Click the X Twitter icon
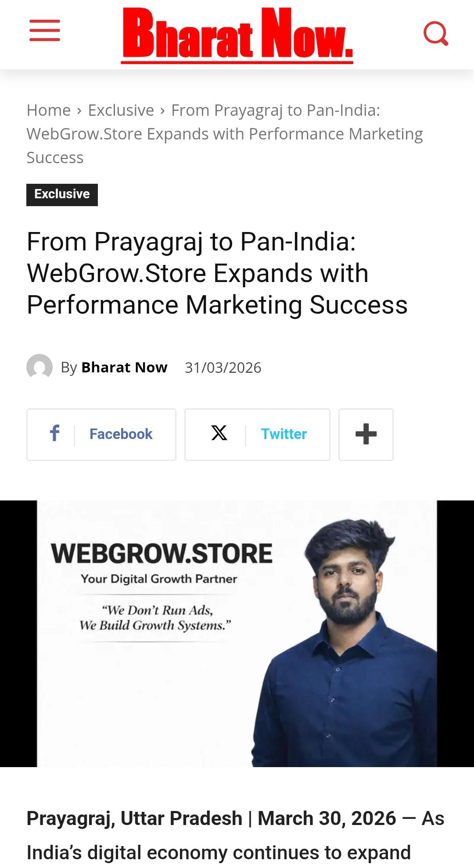The height and width of the screenshot is (868, 474). (x=219, y=433)
